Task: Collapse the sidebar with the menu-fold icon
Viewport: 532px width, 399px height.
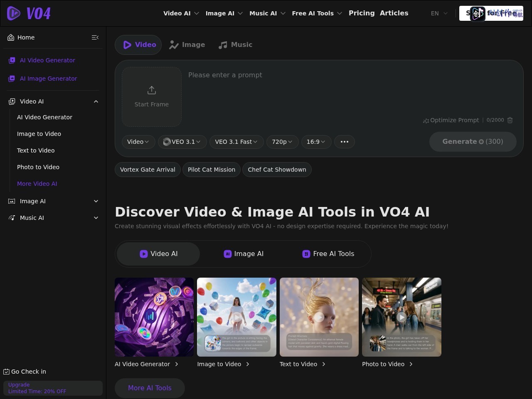Action: coord(95,37)
